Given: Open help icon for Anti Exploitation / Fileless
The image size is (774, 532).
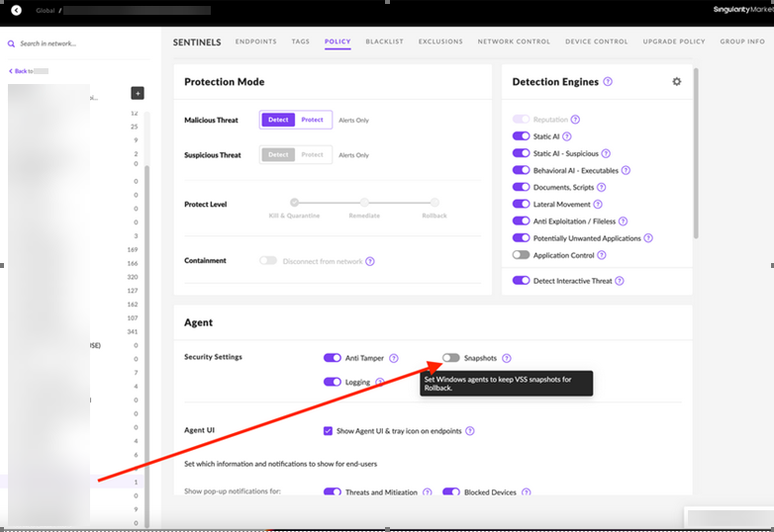Looking at the screenshot, I should click(623, 222).
